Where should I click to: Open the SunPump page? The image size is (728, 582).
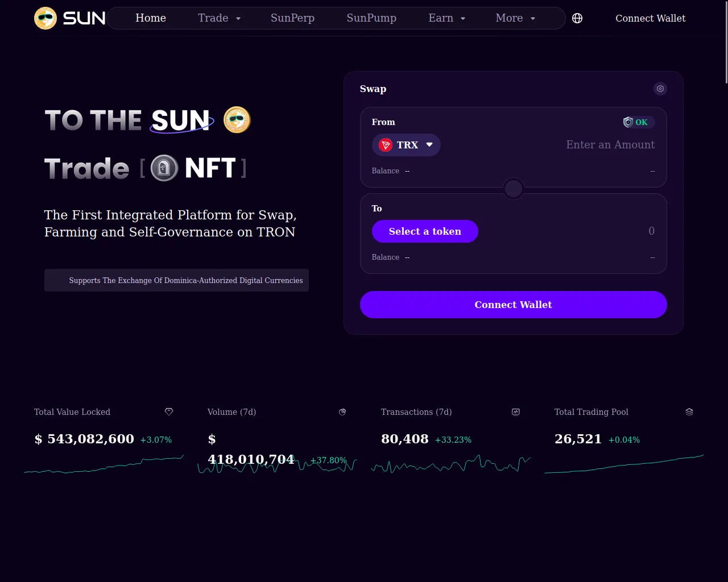point(371,18)
